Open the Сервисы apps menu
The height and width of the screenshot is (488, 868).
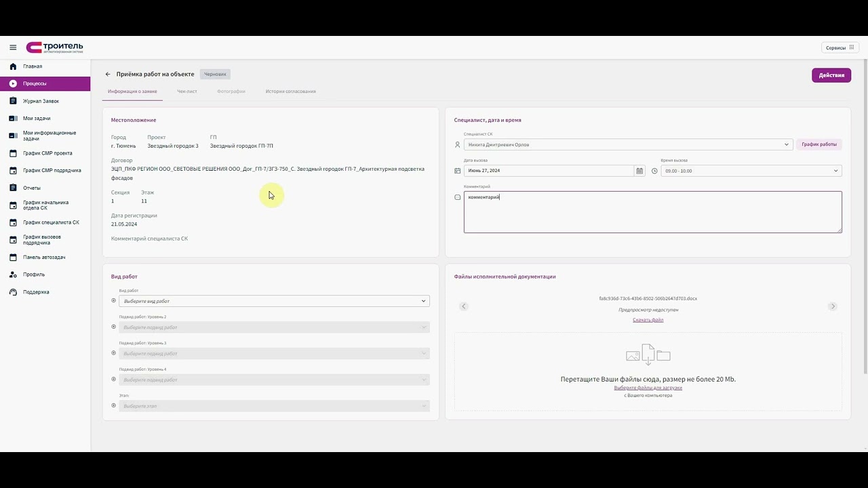pos(840,47)
